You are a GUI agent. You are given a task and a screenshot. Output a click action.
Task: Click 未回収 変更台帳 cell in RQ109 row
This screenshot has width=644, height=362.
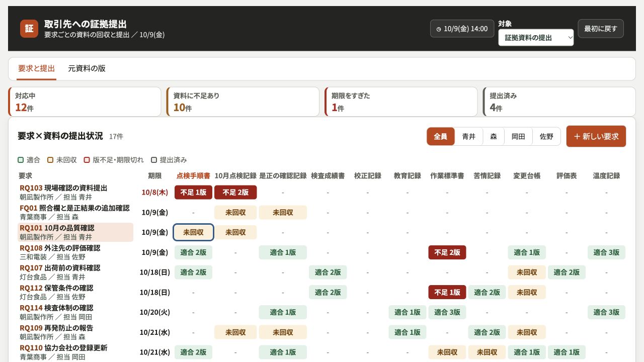[x=527, y=332]
